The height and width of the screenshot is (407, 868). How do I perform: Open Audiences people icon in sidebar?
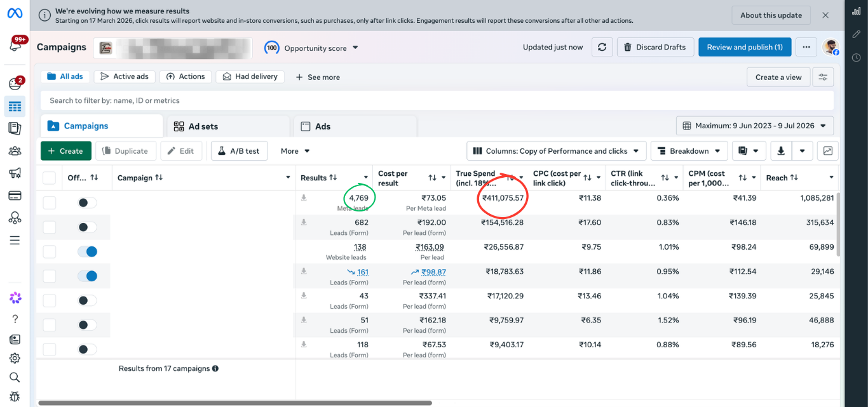click(15, 151)
